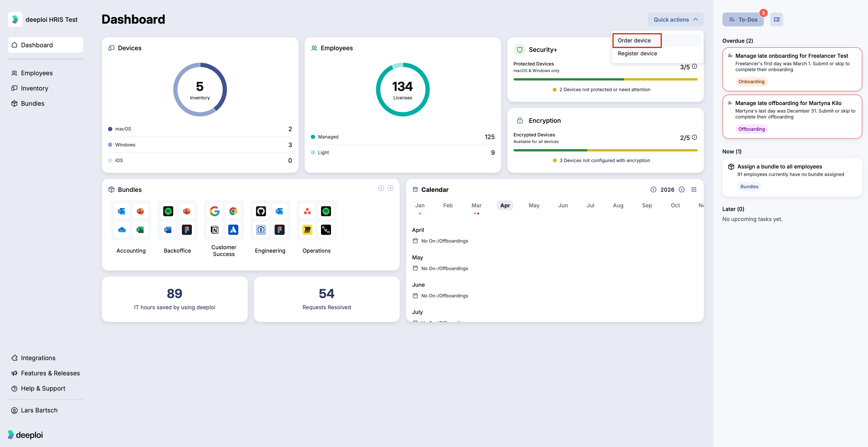Click the Encryption lock icon
This screenshot has height=447, width=868.
point(519,121)
